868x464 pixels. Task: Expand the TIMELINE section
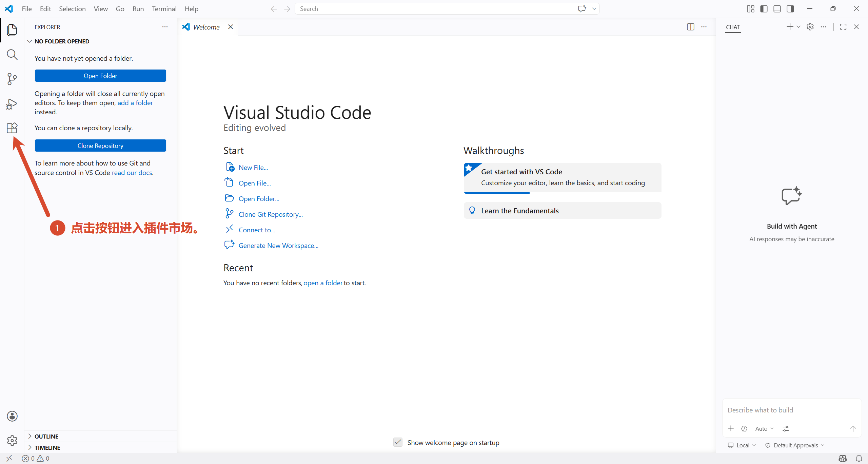[100, 447]
